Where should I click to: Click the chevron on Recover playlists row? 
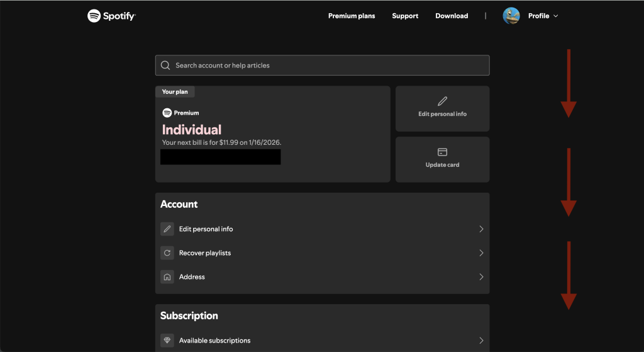pyautogui.click(x=481, y=253)
